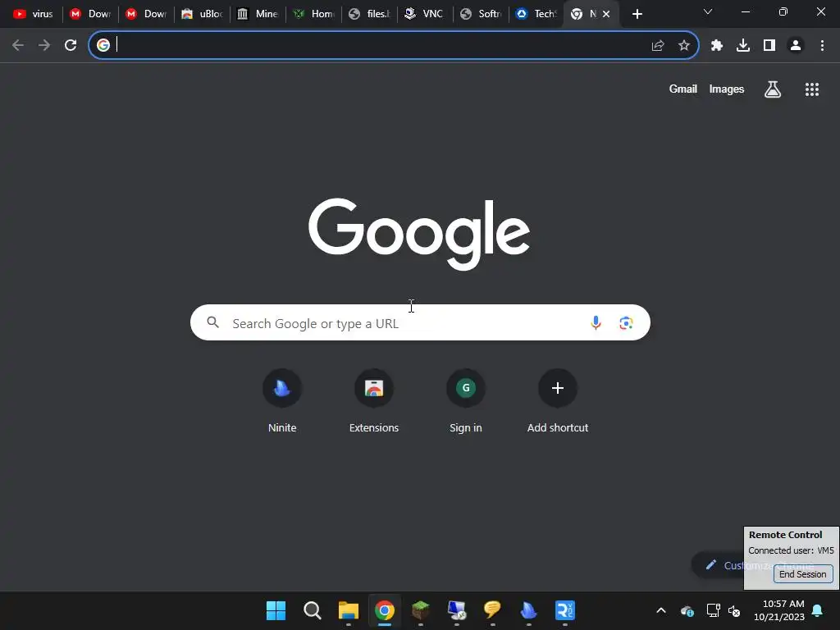Switch to the YouTube virus tab
The image size is (840, 630).
34,14
